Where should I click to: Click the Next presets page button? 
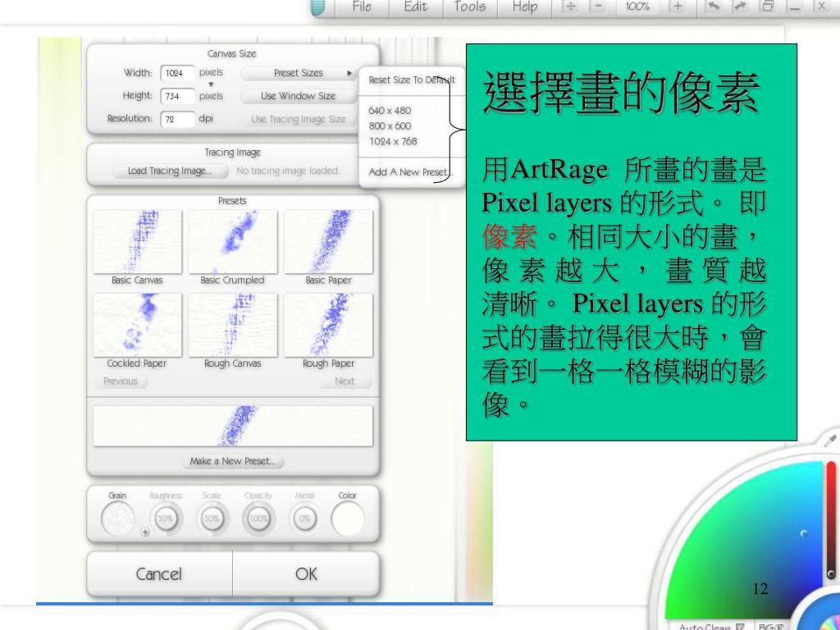point(345,381)
